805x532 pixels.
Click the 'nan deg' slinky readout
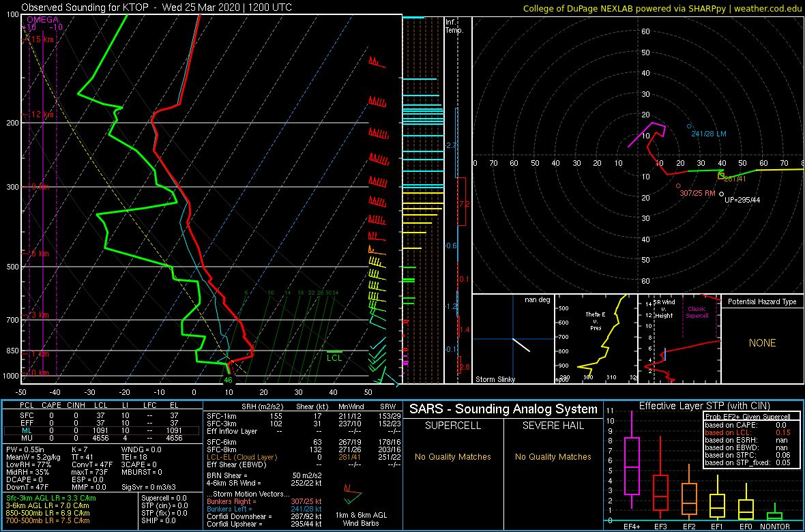pyautogui.click(x=538, y=299)
